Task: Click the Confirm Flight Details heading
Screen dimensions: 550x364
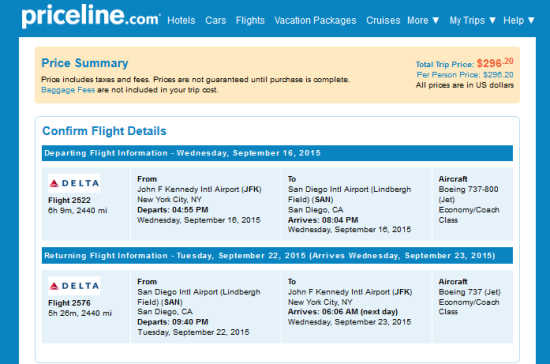Action: click(x=104, y=131)
